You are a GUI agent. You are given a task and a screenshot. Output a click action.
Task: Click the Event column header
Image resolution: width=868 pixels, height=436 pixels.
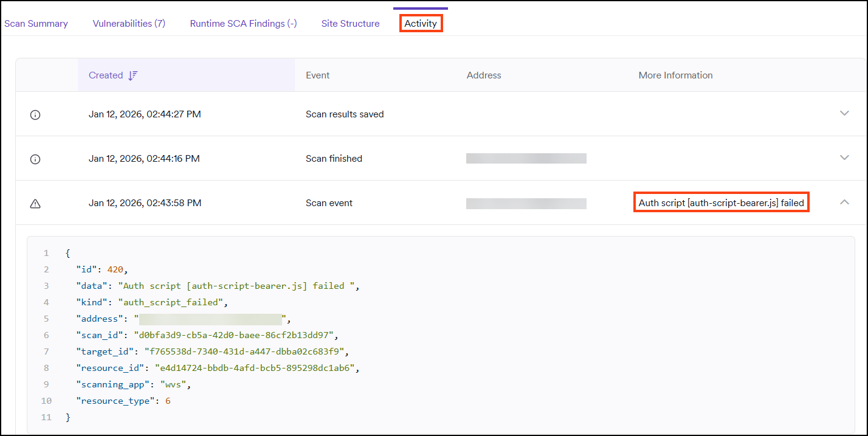point(317,75)
